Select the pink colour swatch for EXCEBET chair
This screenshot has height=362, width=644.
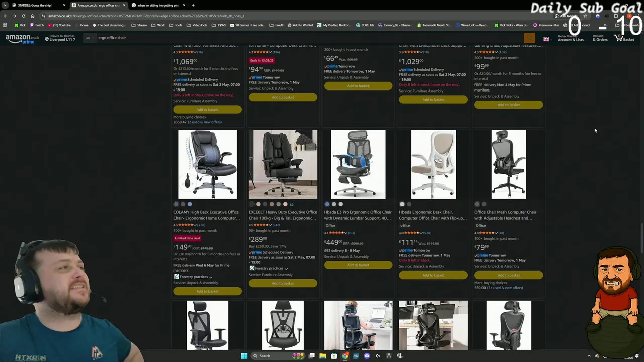point(285,204)
